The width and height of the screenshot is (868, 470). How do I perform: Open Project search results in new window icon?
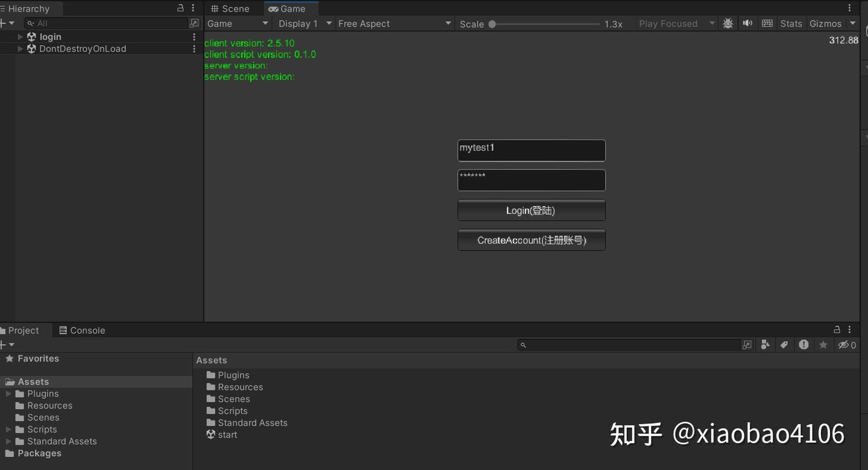(747, 344)
